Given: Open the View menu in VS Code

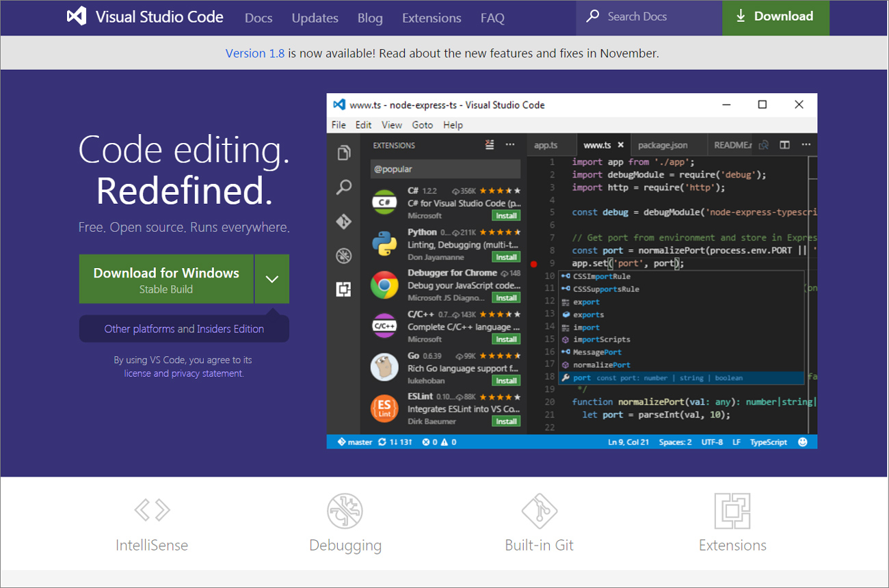Looking at the screenshot, I should click(x=392, y=125).
